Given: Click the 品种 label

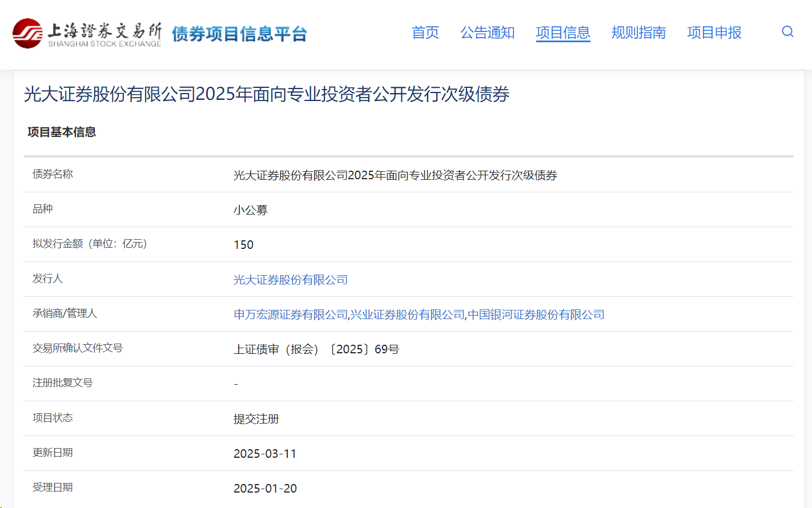Looking at the screenshot, I should coord(43,209).
